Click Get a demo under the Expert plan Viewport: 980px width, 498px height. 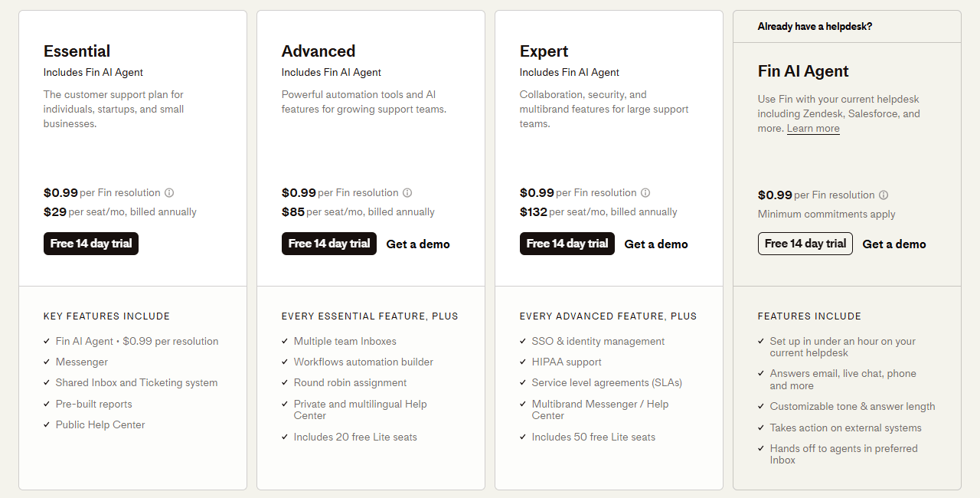pos(656,243)
